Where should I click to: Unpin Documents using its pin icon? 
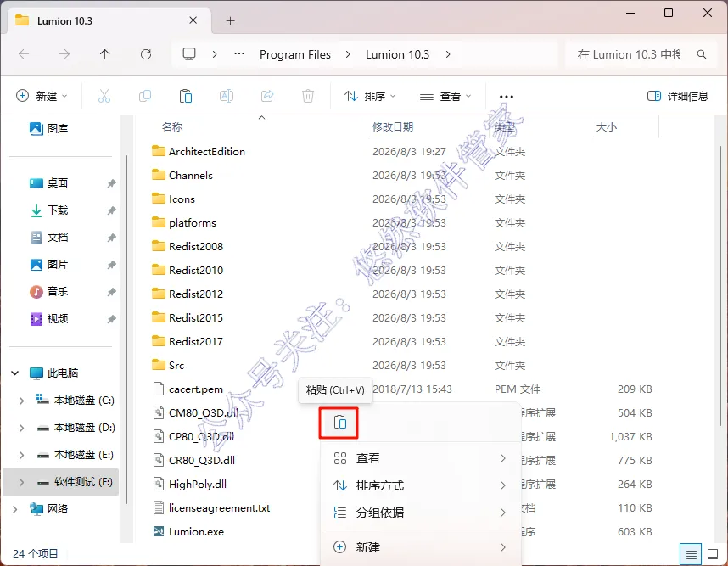(111, 238)
